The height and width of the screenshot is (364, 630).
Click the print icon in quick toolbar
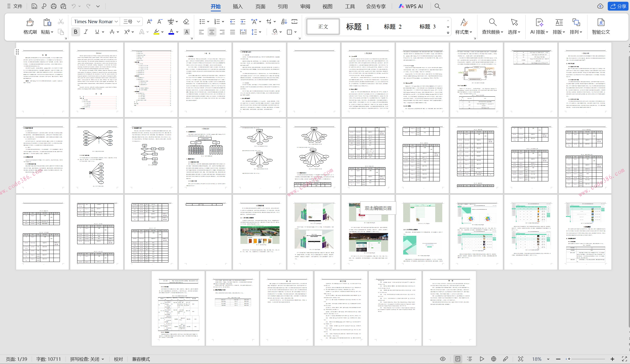53,6
